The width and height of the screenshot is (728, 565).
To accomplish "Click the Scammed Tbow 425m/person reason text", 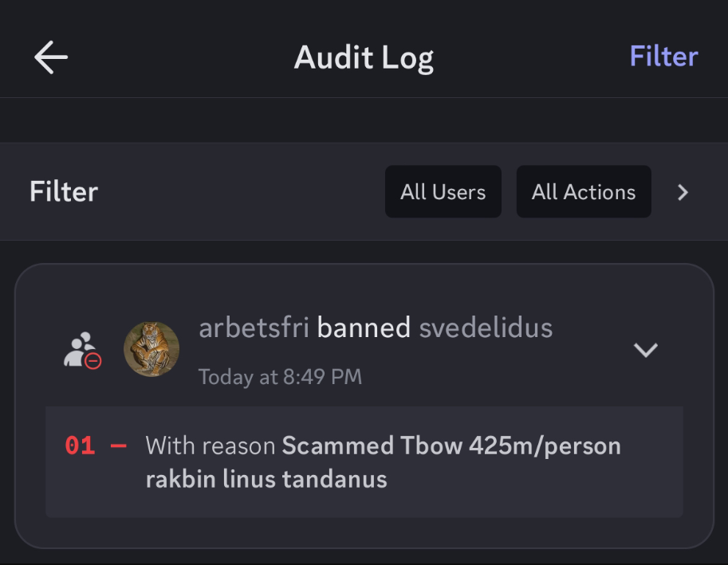I will [x=451, y=445].
